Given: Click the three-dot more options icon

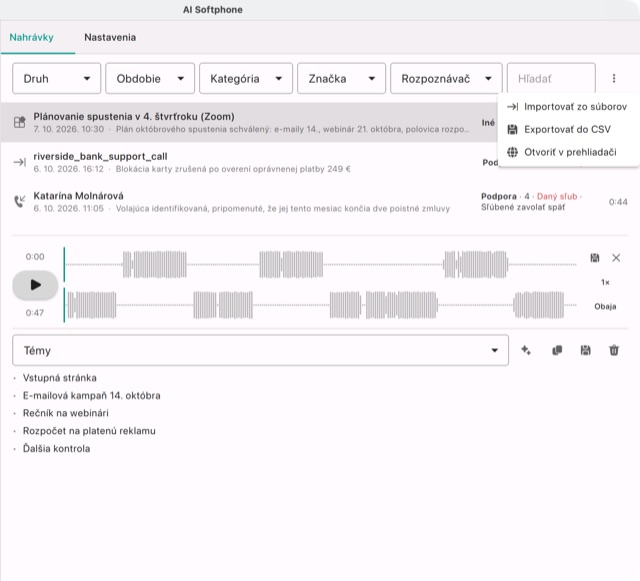Looking at the screenshot, I should pyautogui.click(x=613, y=78).
